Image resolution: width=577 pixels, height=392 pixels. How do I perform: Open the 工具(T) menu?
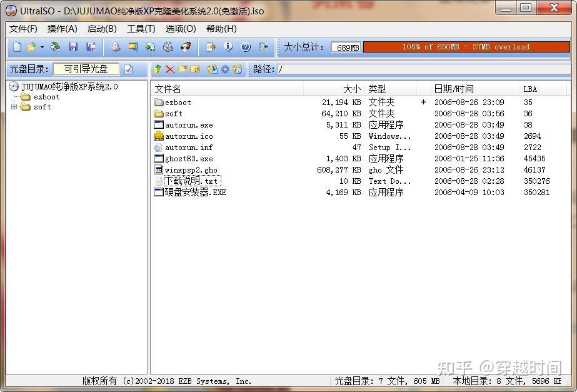coord(141,29)
